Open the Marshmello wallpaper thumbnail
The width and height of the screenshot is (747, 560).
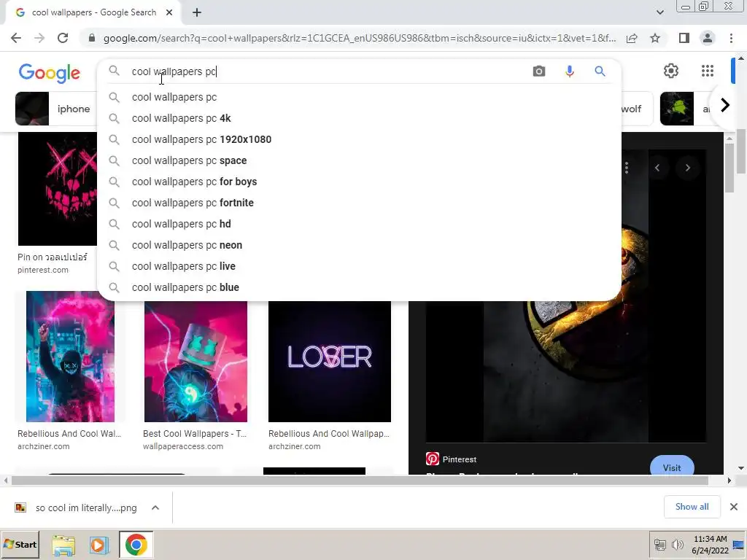(196, 362)
